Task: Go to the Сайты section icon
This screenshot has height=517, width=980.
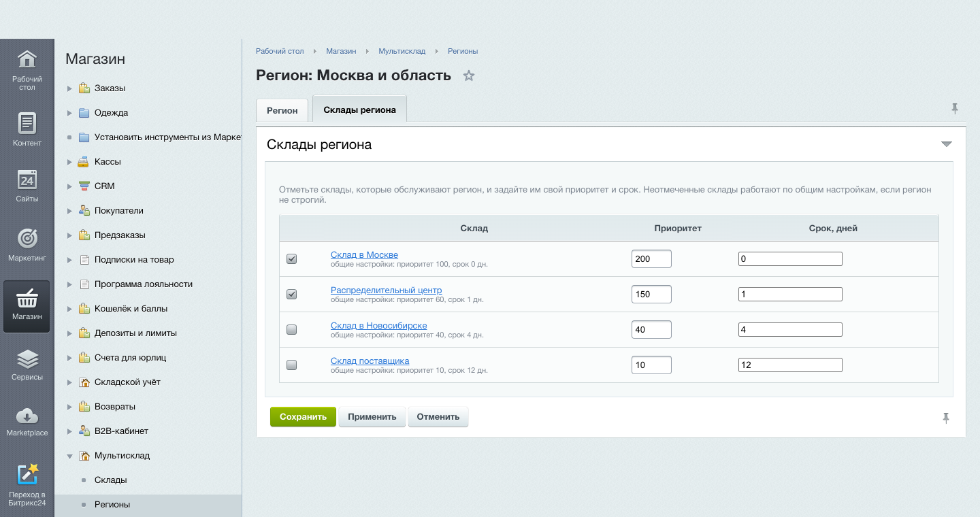Action: coord(27,179)
